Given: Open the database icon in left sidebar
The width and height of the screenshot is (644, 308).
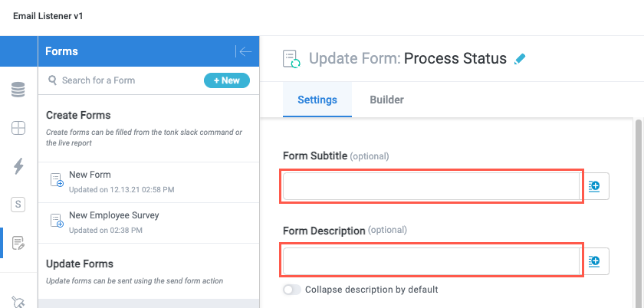Looking at the screenshot, I should (x=18, y=90).
